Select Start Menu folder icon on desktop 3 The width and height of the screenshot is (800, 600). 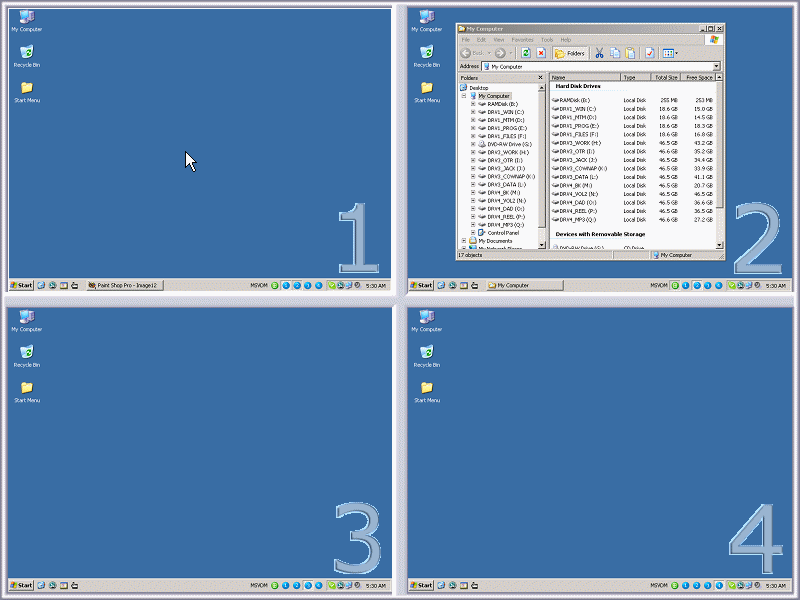coord(27,388)
